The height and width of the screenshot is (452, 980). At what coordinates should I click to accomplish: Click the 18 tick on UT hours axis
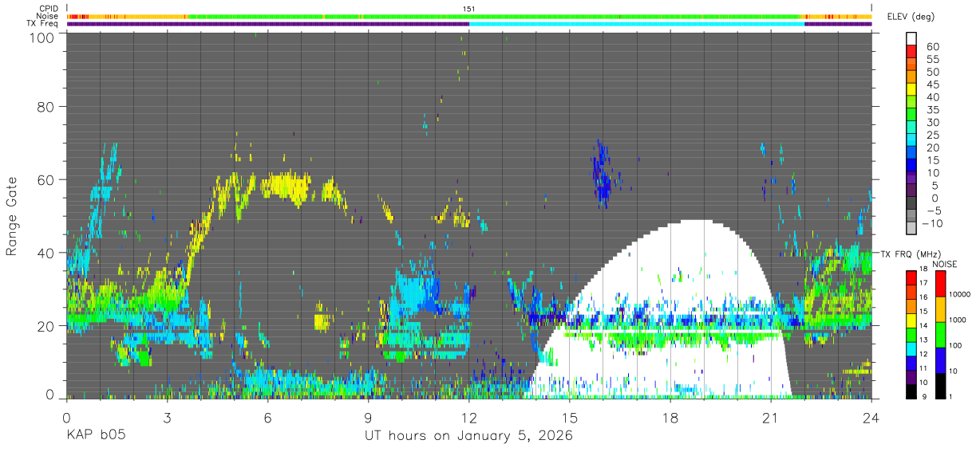(670, 416)
